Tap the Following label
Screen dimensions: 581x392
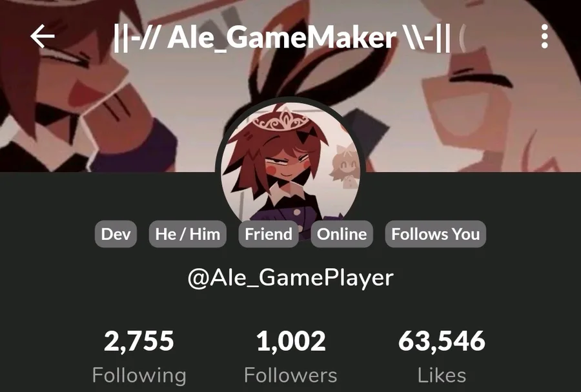coord(139,376)
